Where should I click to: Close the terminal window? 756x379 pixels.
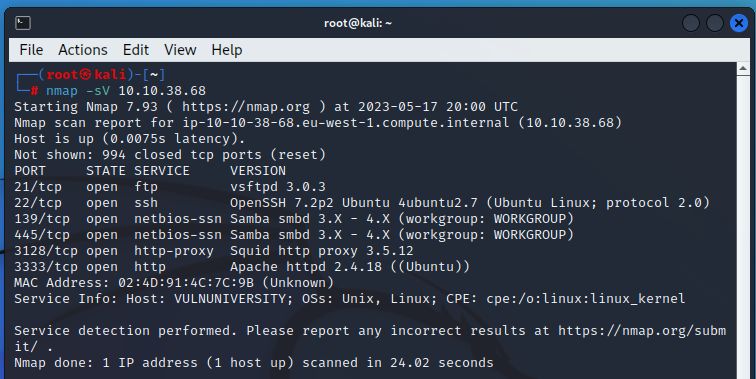[x=739, y=23]
